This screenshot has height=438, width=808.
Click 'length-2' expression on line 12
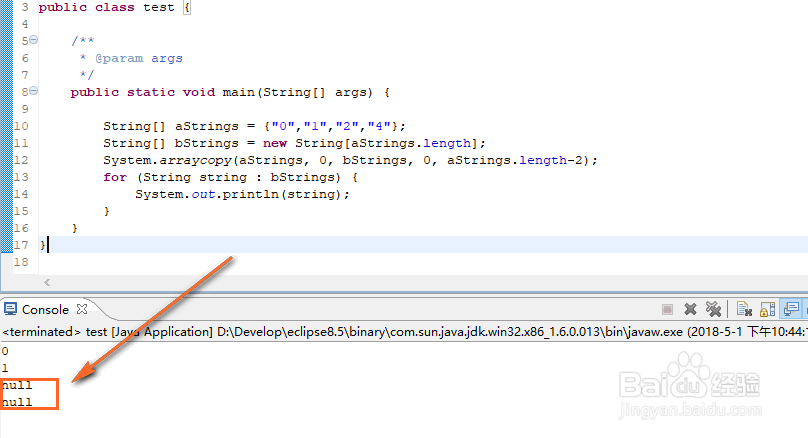(x=551, y=160)
